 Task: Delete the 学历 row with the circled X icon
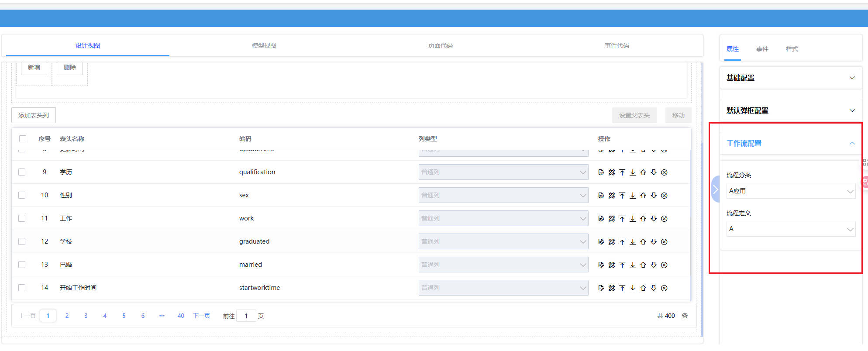[664, 172]
